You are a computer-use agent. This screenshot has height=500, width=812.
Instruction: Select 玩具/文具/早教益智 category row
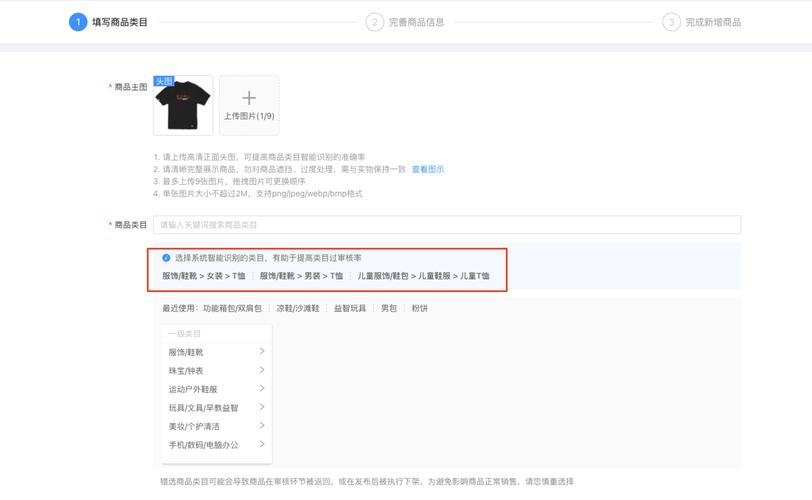click(216, 408)
